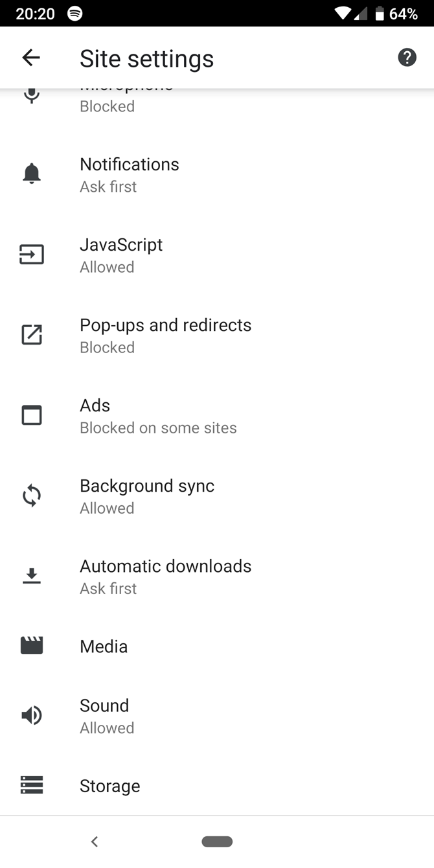Click the Media clapperboard icon
Viewport: 434px width, 868px height.
tap(31, 645)
